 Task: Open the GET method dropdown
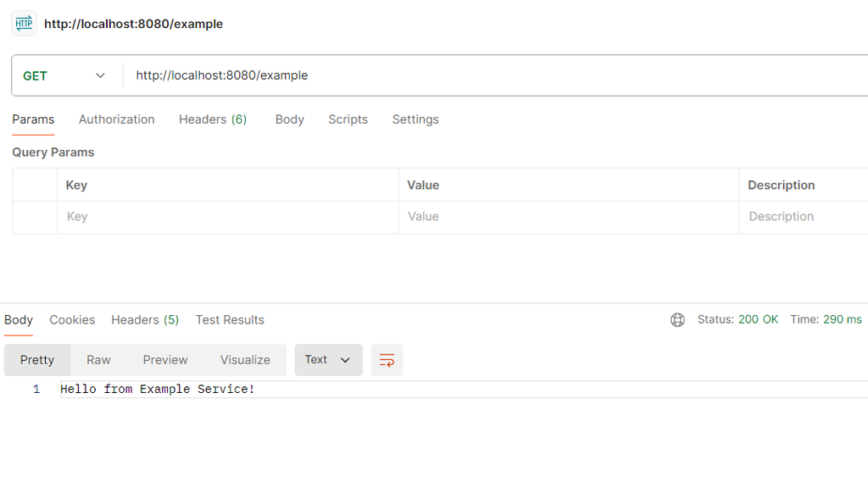pos(64,76)
